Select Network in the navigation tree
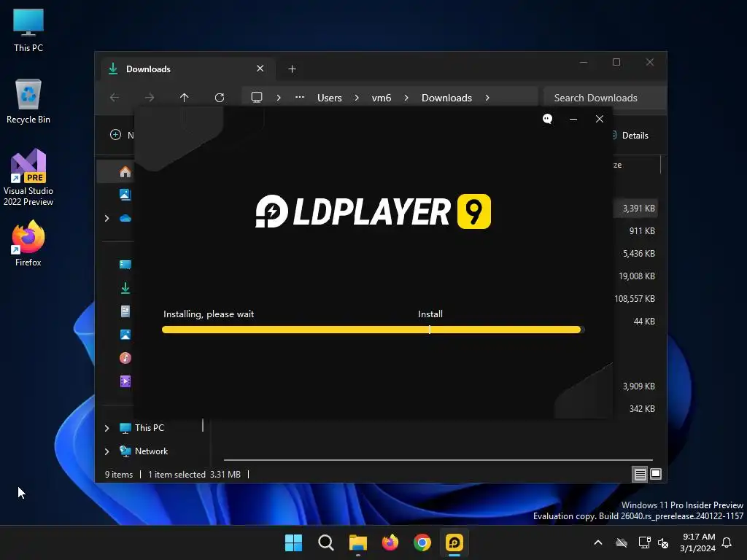Image resolution: width=747 pixels, height=560 pixels. click(x=151, y=451)
